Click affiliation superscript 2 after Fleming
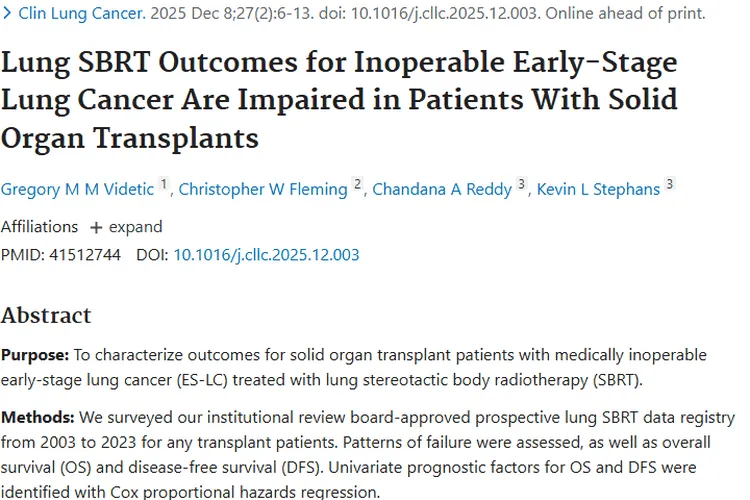The image size is (750, 500). [357, 185]
